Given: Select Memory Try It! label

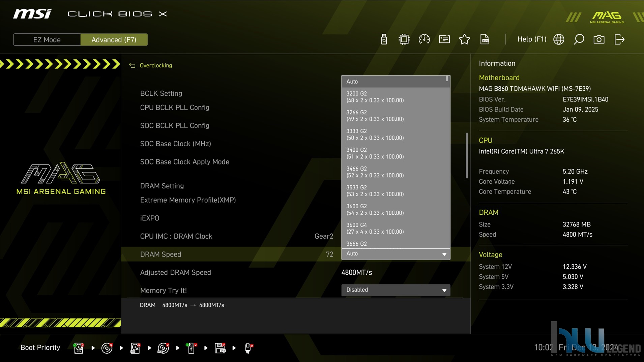Looking at the screenshot, I should coord(163,291).
